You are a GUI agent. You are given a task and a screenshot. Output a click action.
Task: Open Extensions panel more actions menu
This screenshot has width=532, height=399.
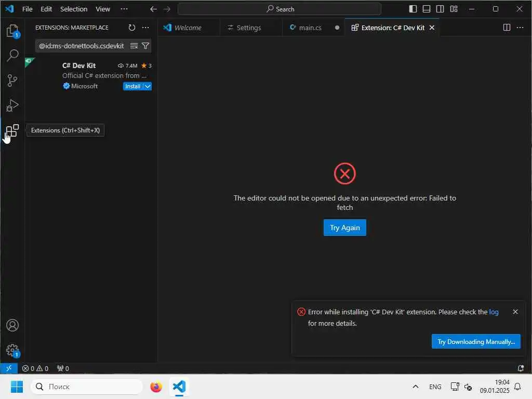(145, 28)
